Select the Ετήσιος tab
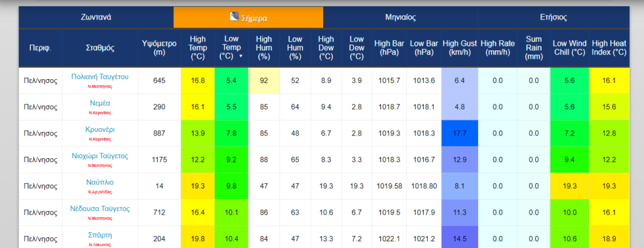This screenshot has height=248, width=644. pos(553,17)
